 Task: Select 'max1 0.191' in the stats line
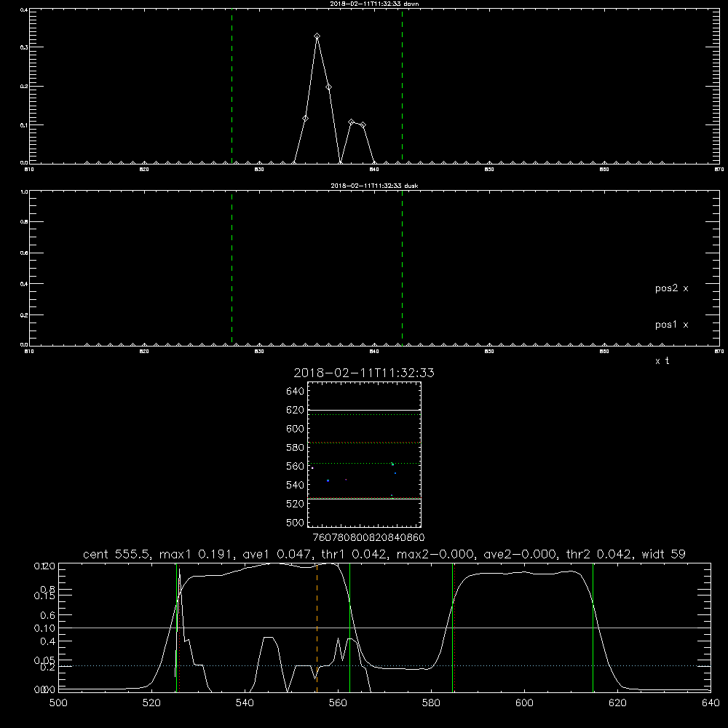click(x=198, y=554)
